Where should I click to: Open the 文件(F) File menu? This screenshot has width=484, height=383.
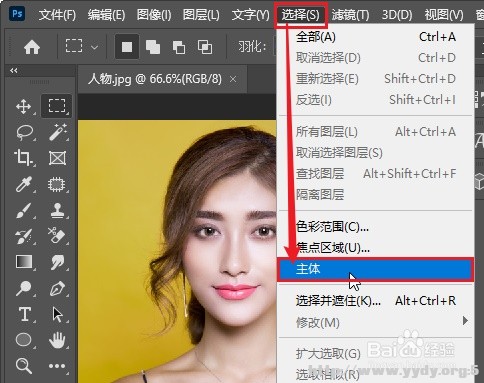point(57,15)
